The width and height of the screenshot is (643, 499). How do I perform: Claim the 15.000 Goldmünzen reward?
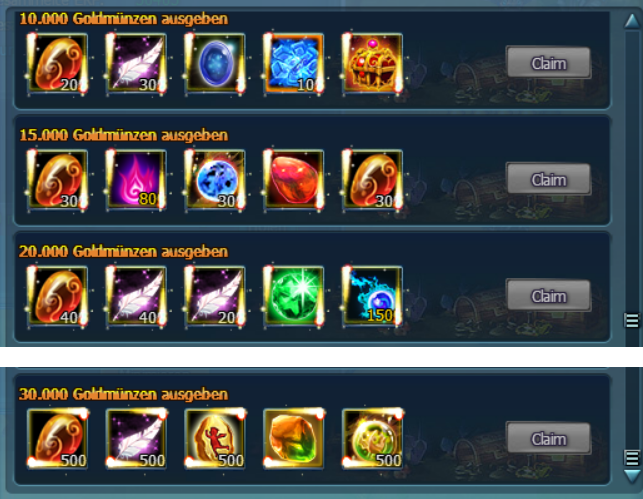pos(549,179)
